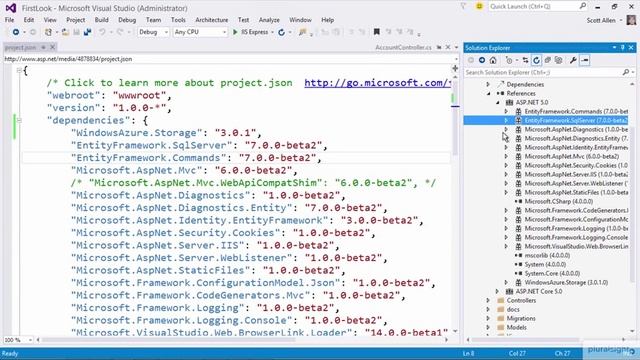Open the Architecture menu
Screen dimensions: 640x360
click(211, 20)
